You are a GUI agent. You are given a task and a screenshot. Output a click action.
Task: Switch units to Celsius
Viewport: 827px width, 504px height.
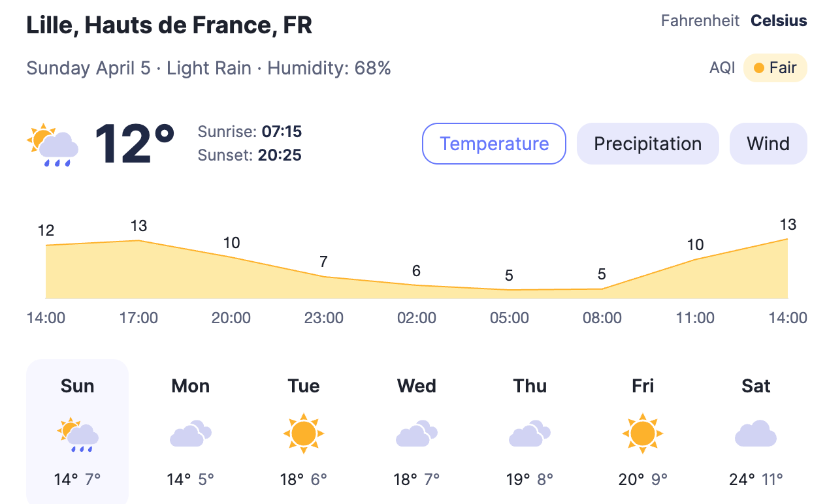(779, 21)
